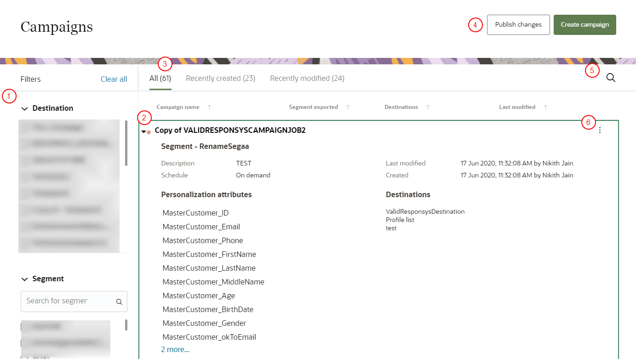Click the TEST description value
Viewport: 636px width, 364px height.
coord(244,163)
